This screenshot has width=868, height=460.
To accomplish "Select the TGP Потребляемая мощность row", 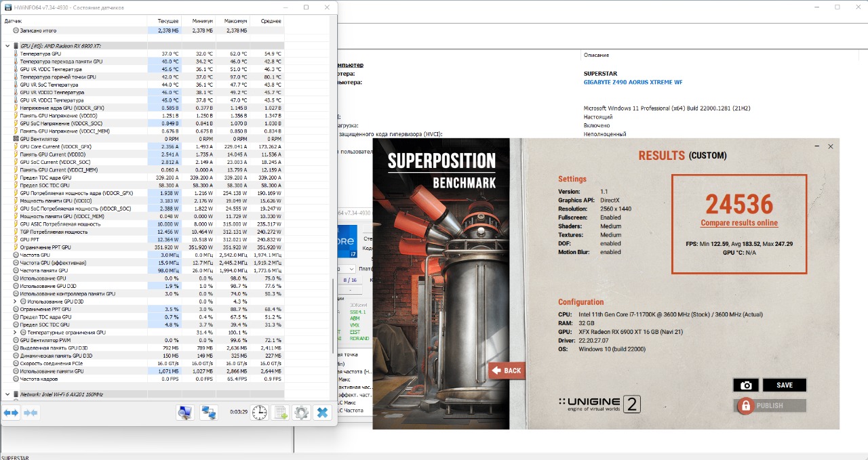I will coord(142,232).
